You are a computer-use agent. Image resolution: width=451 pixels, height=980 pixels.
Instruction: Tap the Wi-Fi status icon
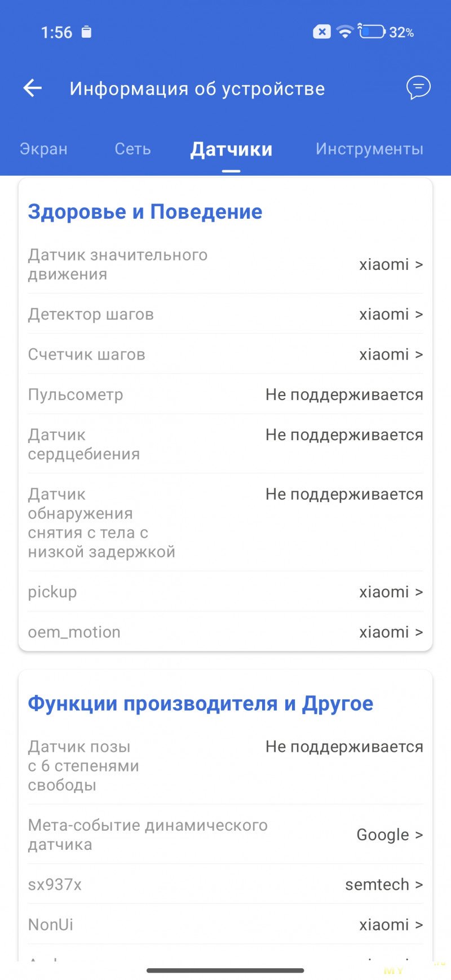point(344,32)
